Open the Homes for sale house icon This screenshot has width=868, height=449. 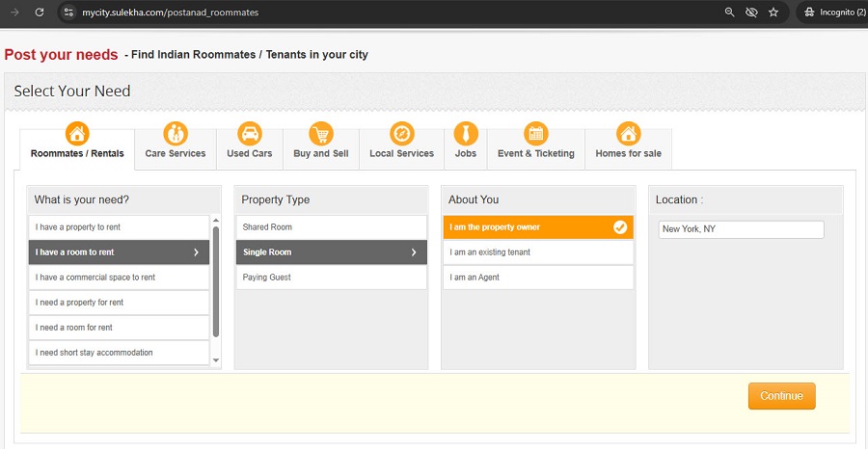point(628,133)
